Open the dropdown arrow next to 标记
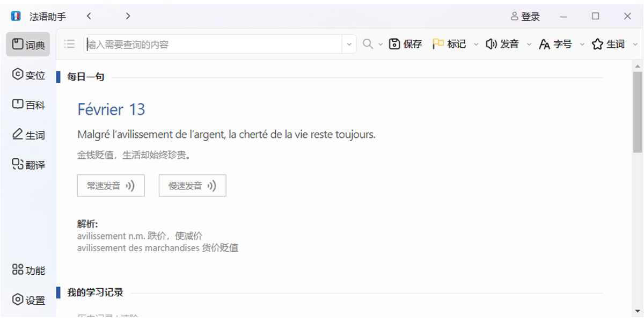This screenshot has width=644, height=322. [x=475, y=45]
